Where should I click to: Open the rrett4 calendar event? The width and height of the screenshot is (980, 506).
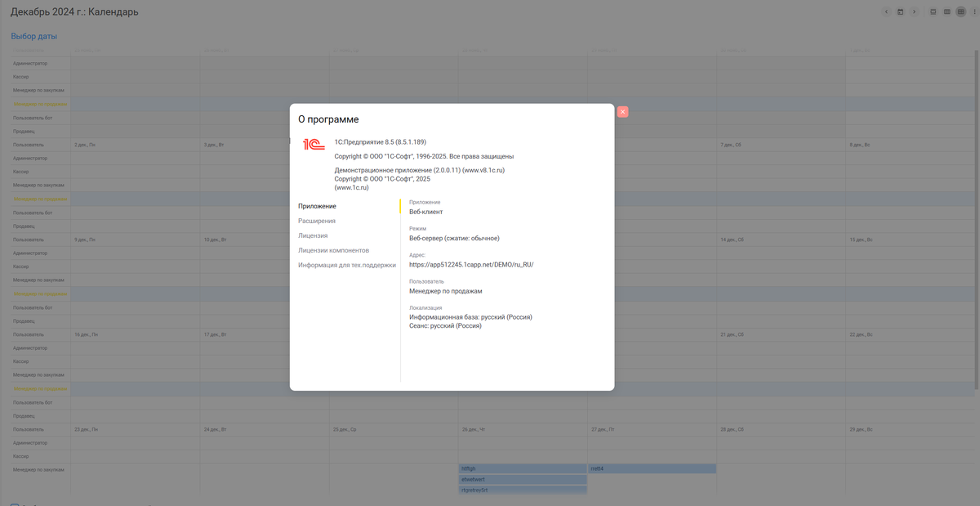[652, 469]
